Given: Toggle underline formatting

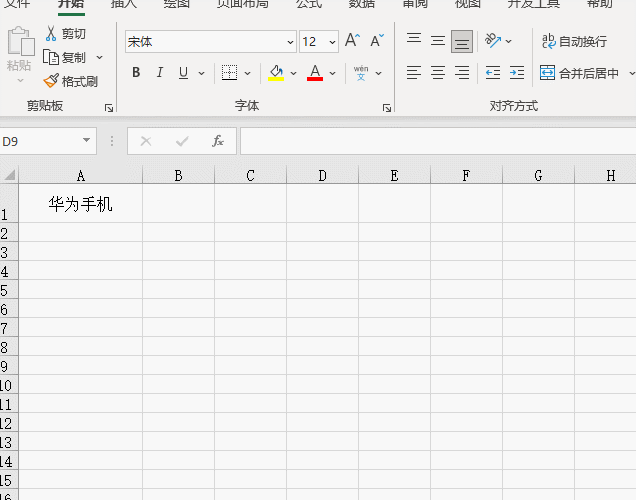Looking at the screenshot, I should click(183, 73).
